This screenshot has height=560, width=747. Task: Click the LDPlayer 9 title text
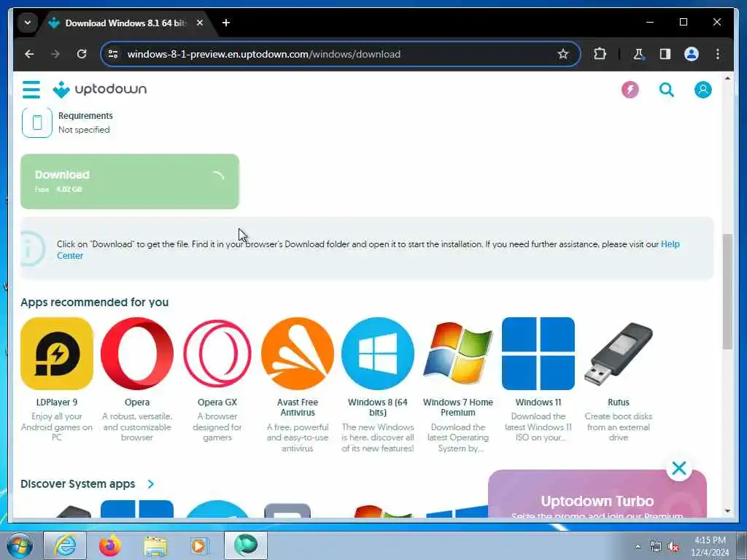pyautogui.click(x=57, y=402)
